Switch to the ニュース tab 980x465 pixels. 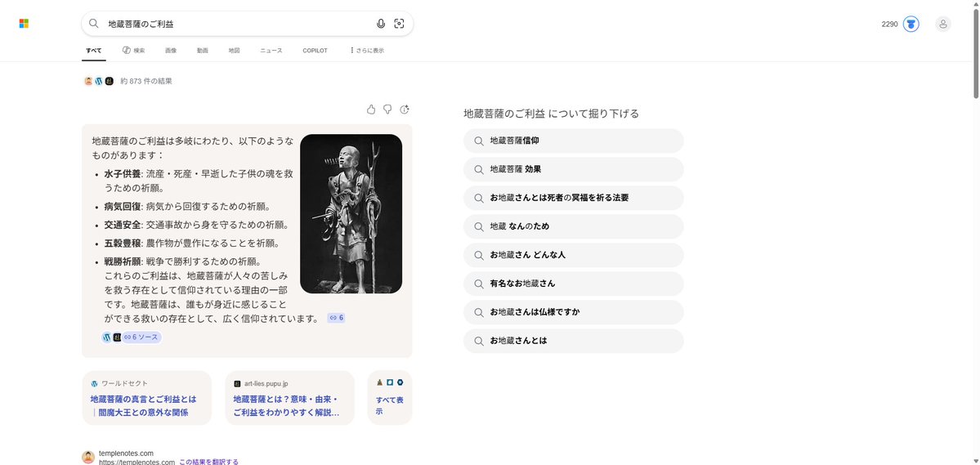coord(271,51)
